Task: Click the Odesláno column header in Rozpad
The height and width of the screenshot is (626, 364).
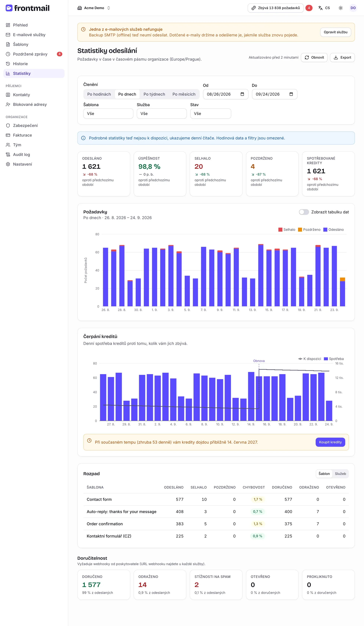Action: click(173, 488)
